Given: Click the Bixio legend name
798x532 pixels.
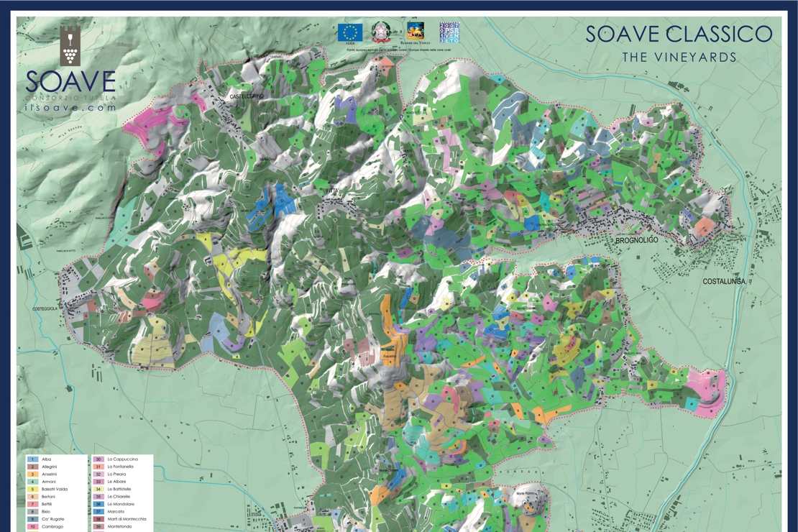Looking at the screenshot, I should [46, 512].
